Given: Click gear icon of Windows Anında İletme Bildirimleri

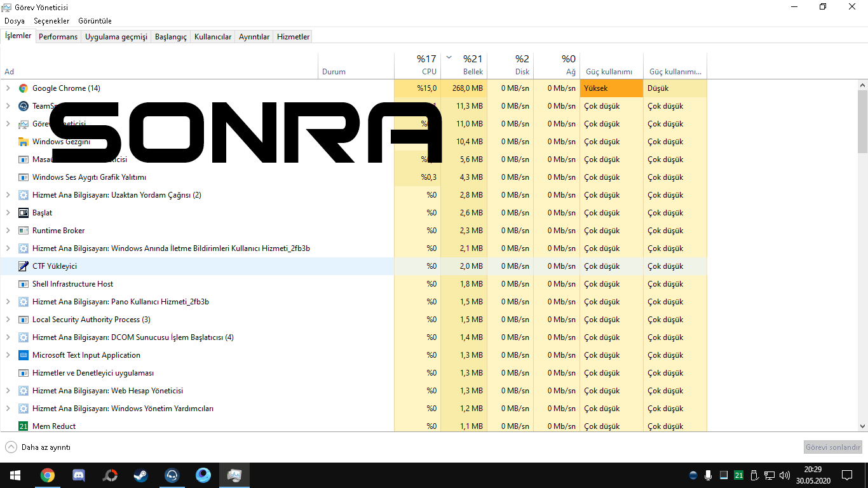Looking at the screenshot, I should [24, 248].
